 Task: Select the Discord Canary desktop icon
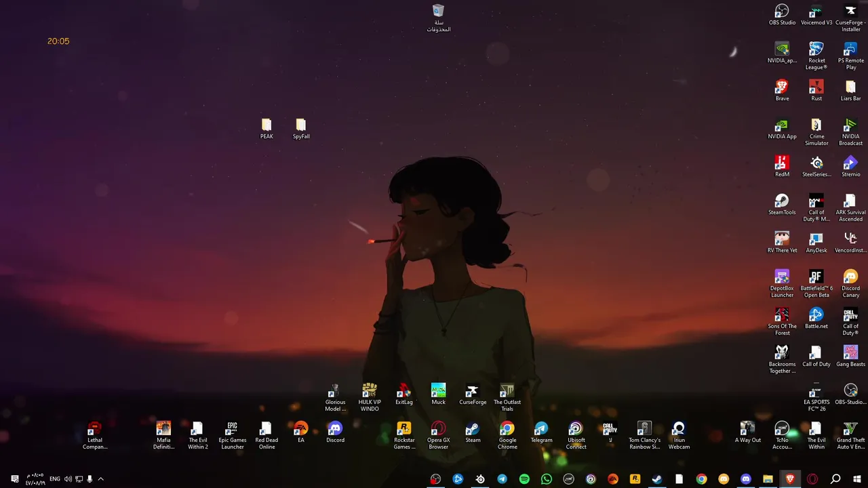[x=850, y=283]
